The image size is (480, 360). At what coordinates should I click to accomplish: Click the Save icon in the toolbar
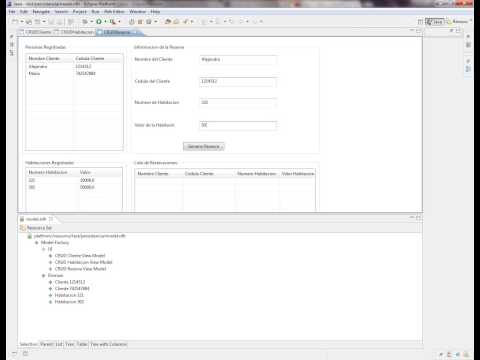pos(29,22)
